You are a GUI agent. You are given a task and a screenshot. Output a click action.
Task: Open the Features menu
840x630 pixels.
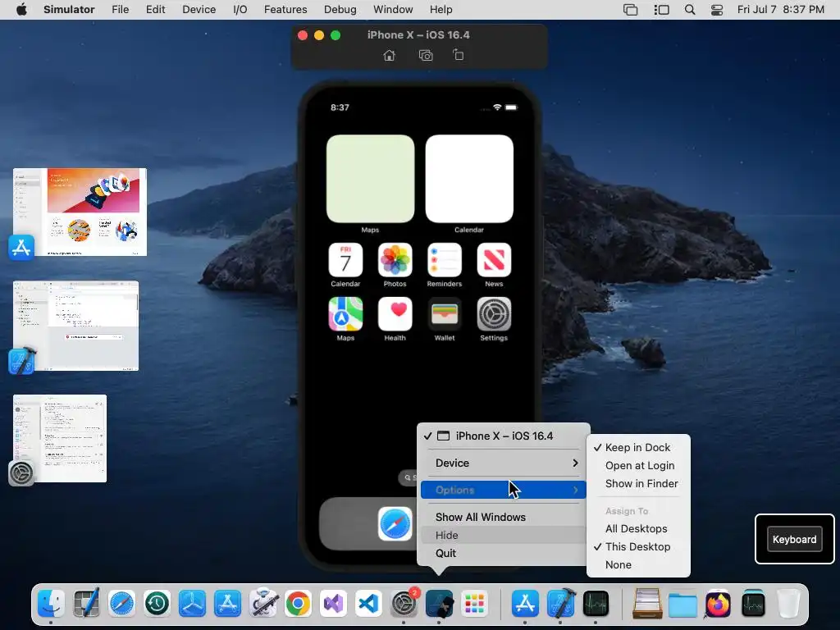[x=285, y=10]
